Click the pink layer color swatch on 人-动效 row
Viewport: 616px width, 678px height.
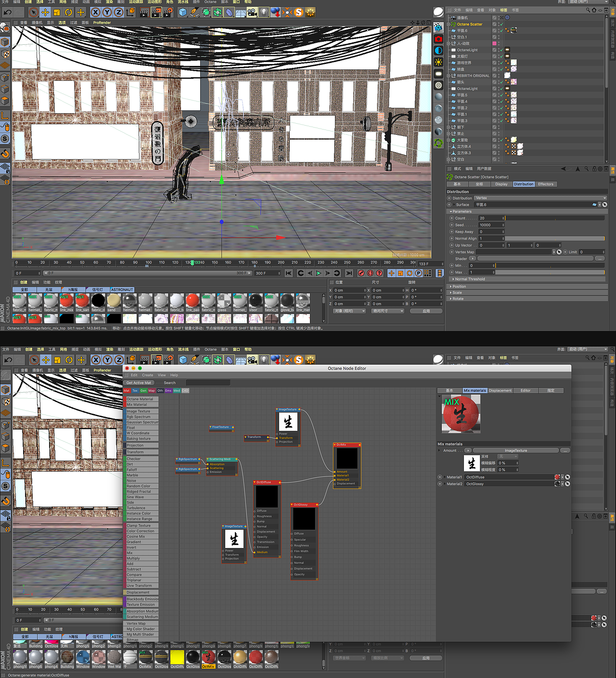(494, 43)
